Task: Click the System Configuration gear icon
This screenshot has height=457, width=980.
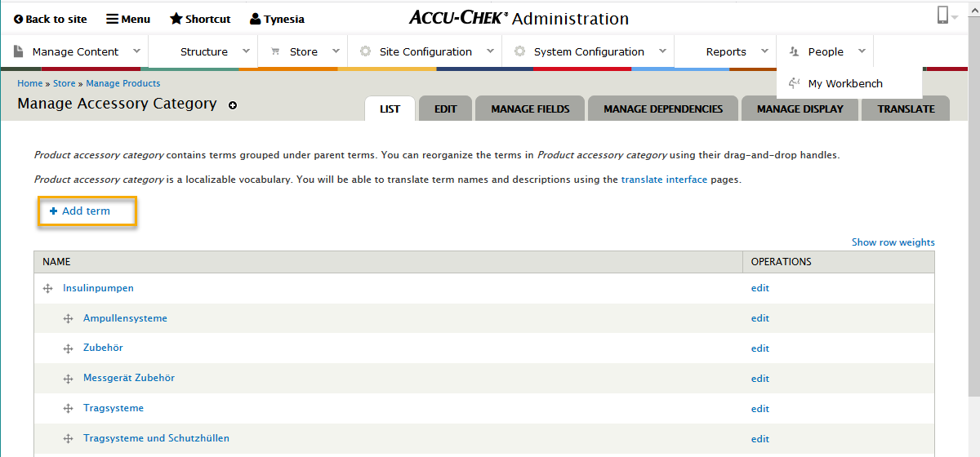Action: coord(519,51)
